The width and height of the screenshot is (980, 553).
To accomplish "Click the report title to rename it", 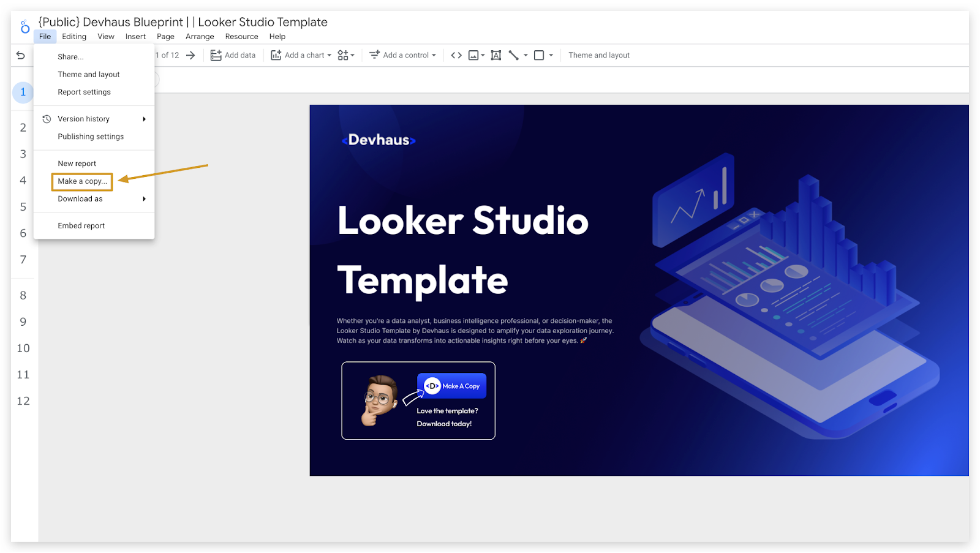I will 183,22.
